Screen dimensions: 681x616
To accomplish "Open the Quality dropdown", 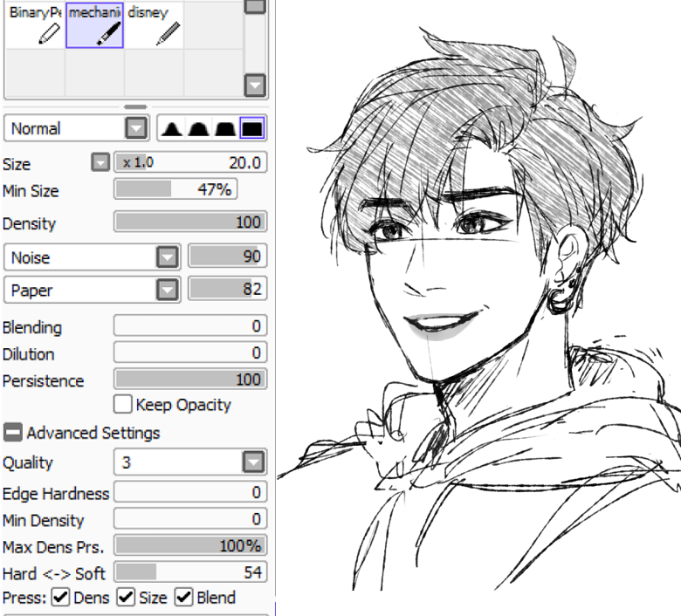I will (190, 462).
